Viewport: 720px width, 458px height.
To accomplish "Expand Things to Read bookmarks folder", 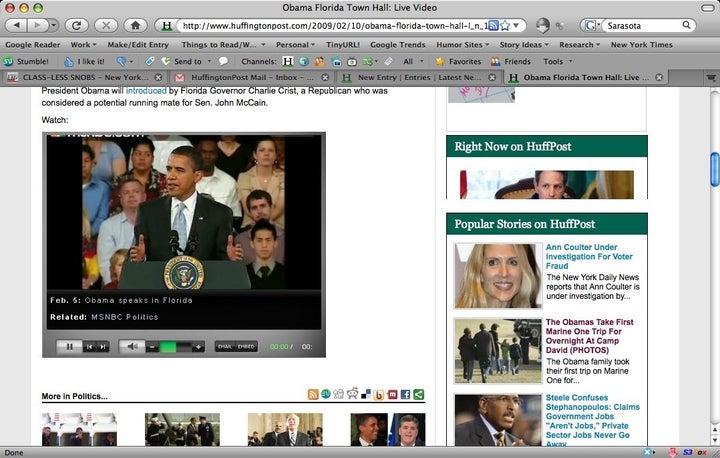I will tap(224, 45).
